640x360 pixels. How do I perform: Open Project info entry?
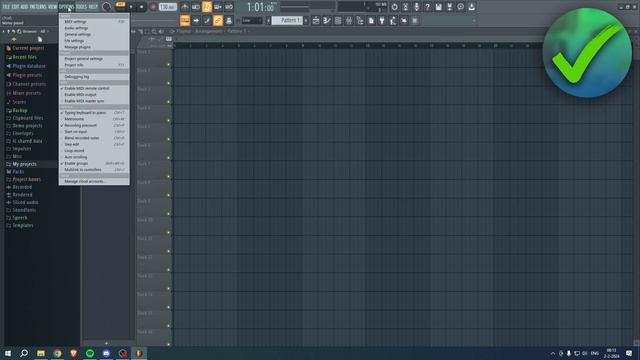tap(94, 65)
